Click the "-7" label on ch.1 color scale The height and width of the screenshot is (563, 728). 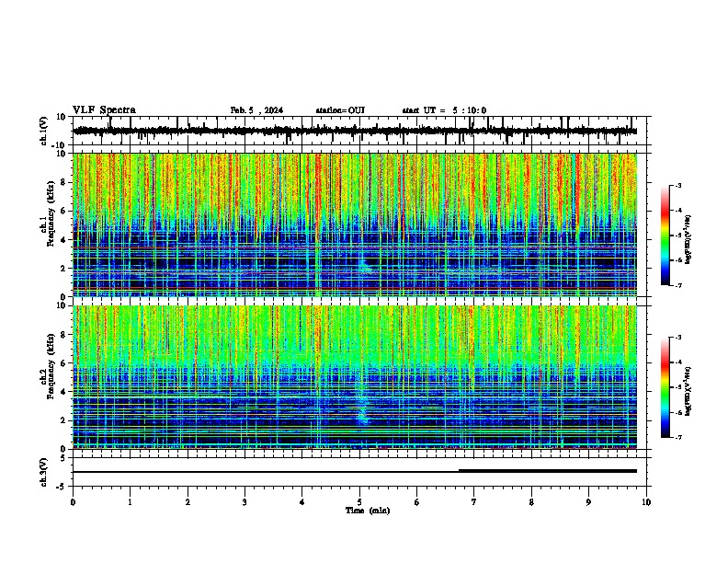677,285
